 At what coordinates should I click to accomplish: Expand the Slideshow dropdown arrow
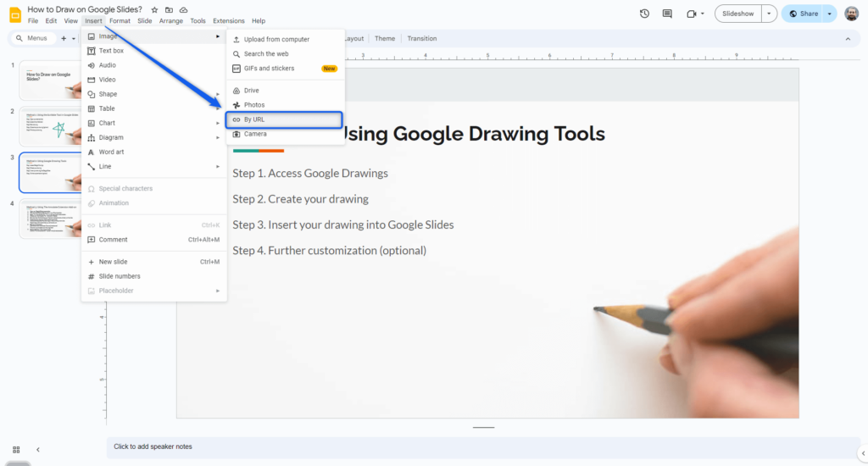pos(769,14)
